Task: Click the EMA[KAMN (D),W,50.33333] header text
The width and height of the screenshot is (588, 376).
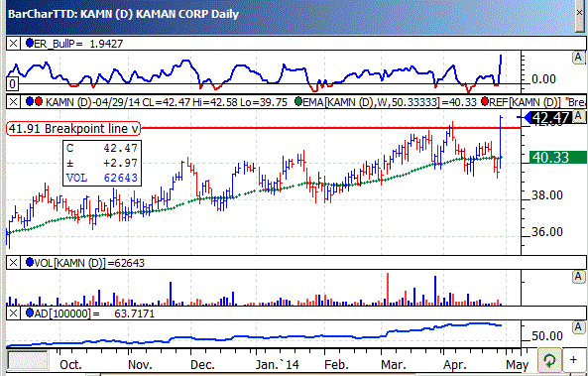Action: (x=390, y=102)
